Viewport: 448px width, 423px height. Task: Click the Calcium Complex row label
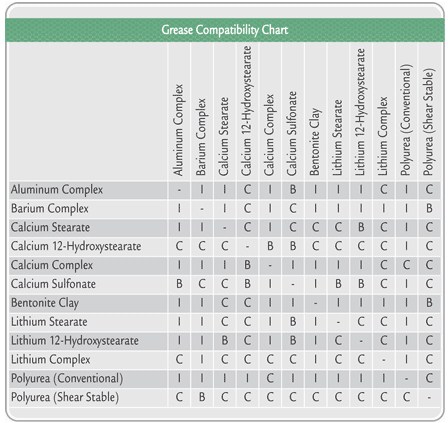click(x=52, y=265)
